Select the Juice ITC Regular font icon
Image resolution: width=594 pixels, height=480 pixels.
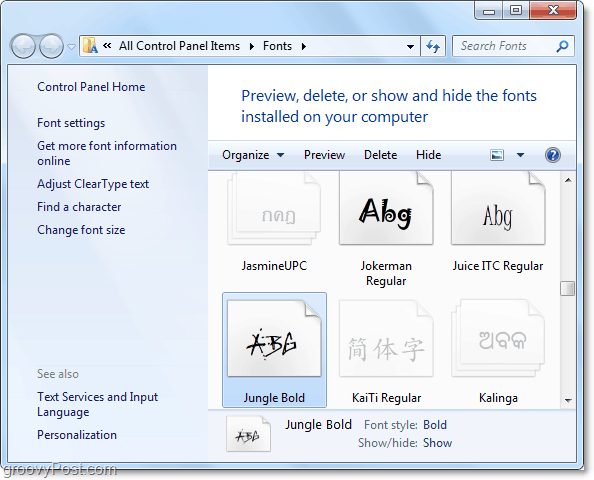(498, 208)
